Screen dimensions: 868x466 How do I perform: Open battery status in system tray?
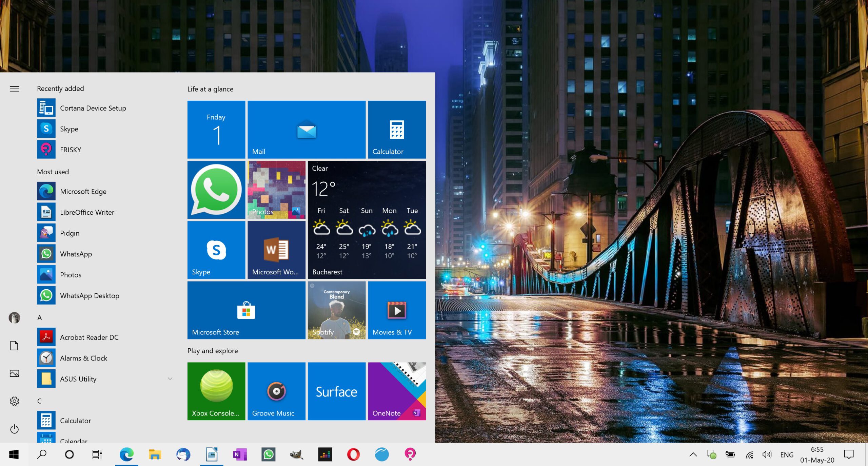coord(730,454)
